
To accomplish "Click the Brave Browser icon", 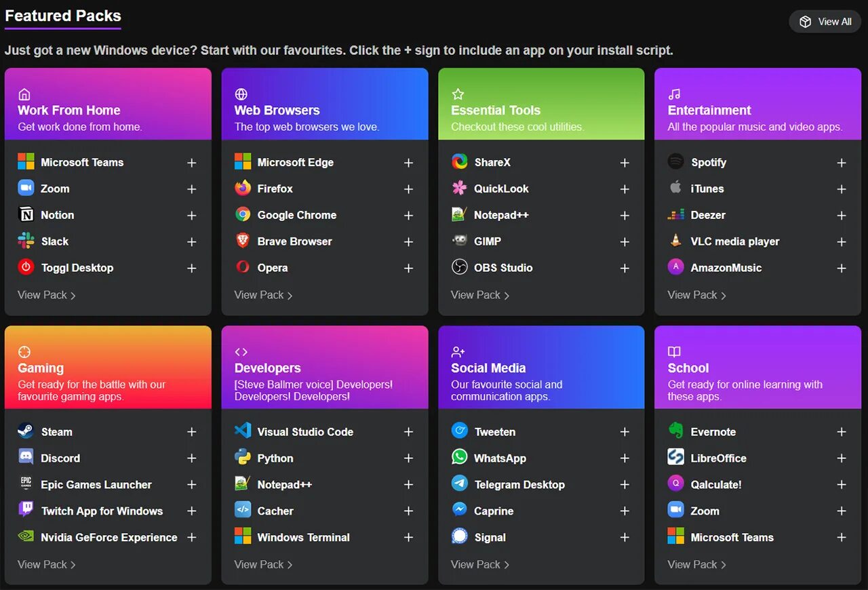I will click(x=243, y=241).
